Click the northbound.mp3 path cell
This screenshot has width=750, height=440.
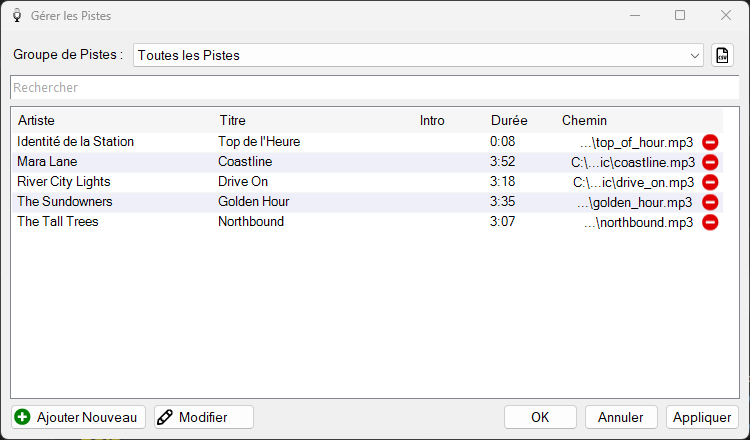638,223
